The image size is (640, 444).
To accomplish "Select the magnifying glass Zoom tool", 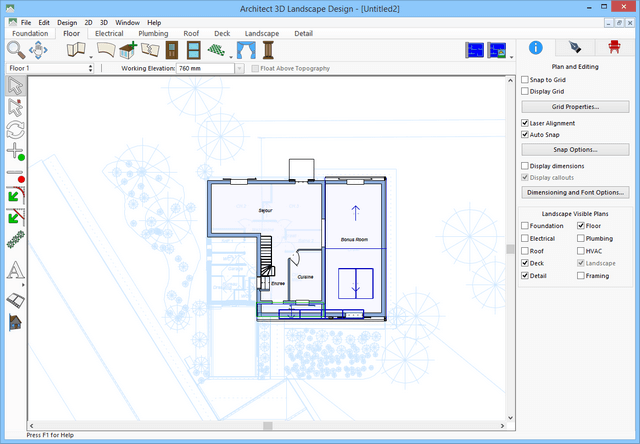I will [x=15, y=51].
